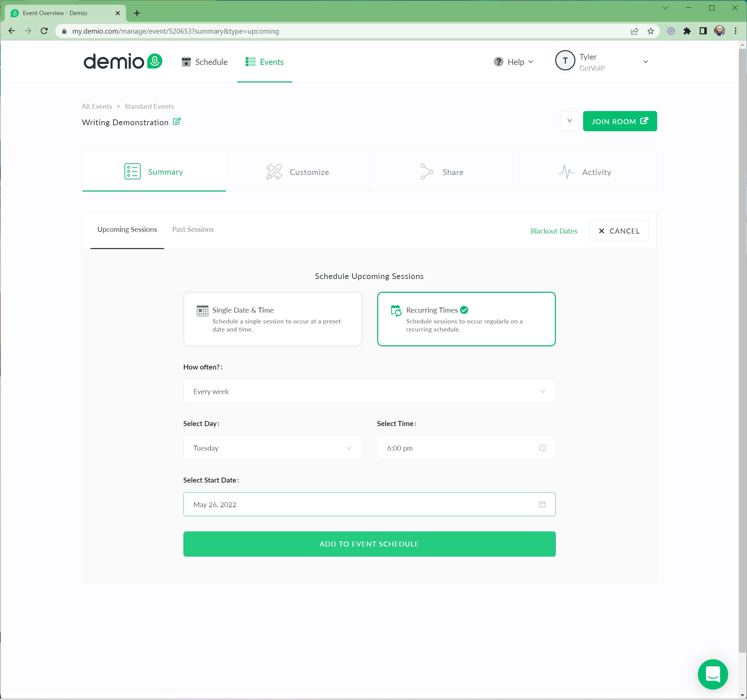Image resolution: width=747 pixels, height=700 pixels.
Task: Click the Select Start Date input field
Action: (369, 504)
